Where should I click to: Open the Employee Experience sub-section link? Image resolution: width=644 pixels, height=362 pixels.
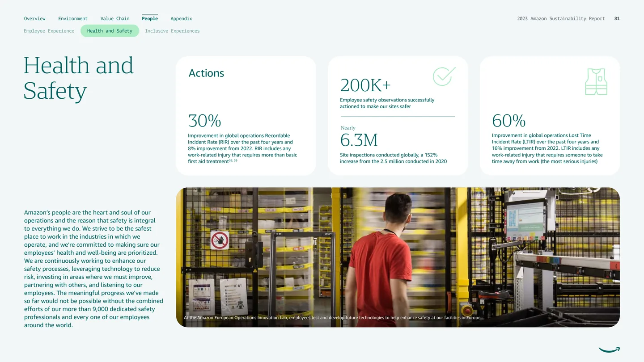[x=49, y=31]
